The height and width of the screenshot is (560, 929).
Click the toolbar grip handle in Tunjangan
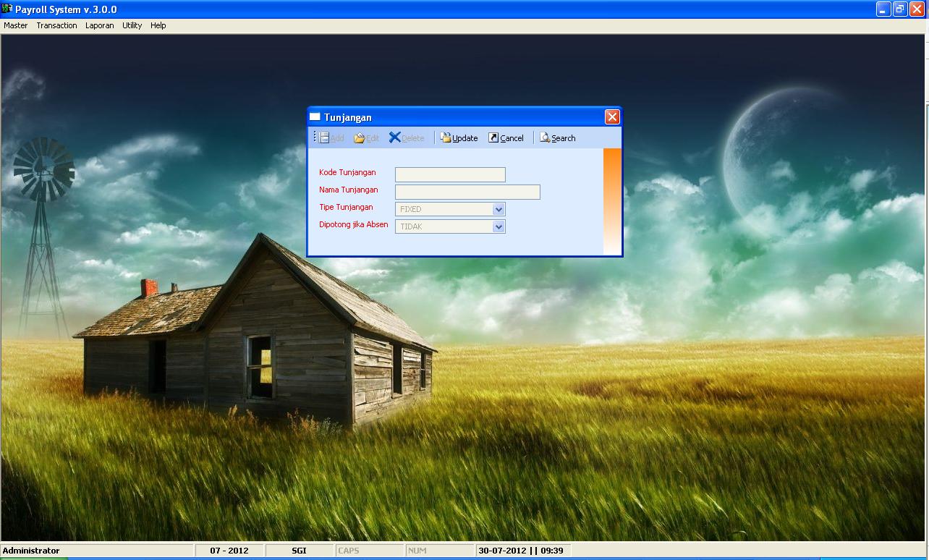coord(315,137)
